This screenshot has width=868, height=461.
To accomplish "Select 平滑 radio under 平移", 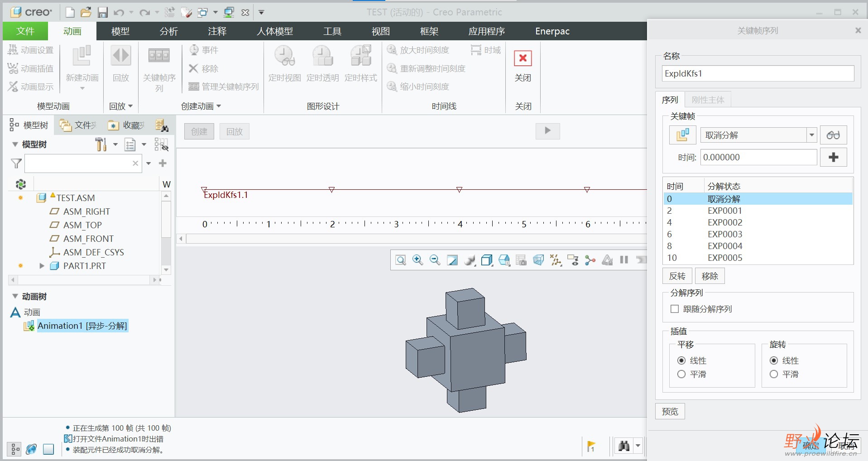I will [x=681, y=374].
